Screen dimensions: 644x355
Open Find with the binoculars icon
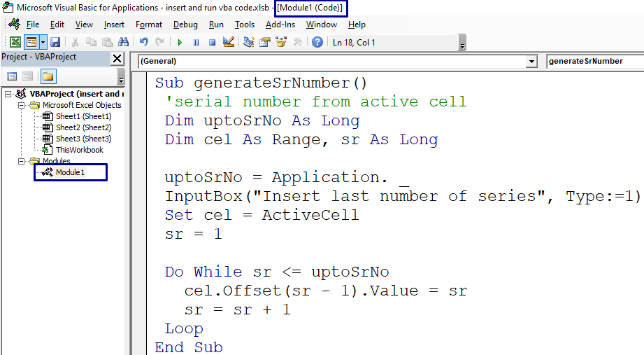123,42
